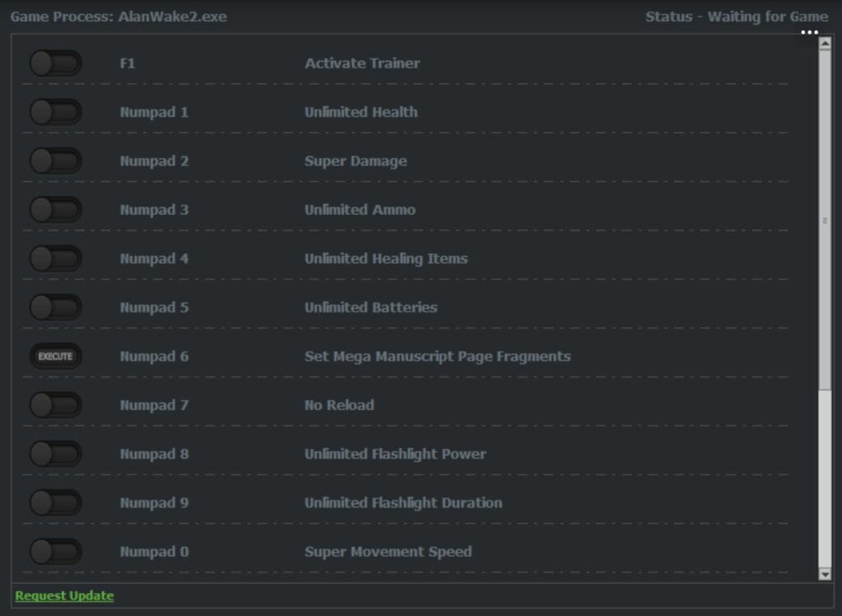Toggle Unlimited Health on
842x616 pixels.
[x=55, y=112]
